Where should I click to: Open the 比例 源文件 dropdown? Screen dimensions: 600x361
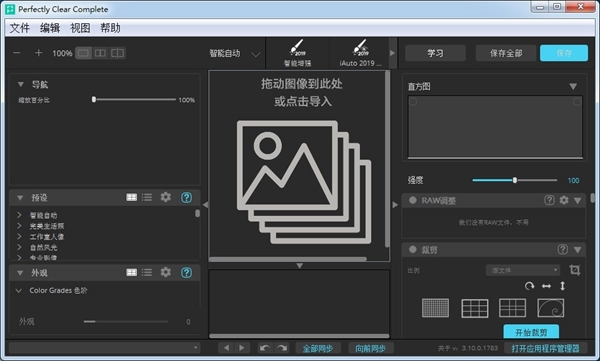tap(523, 270)
